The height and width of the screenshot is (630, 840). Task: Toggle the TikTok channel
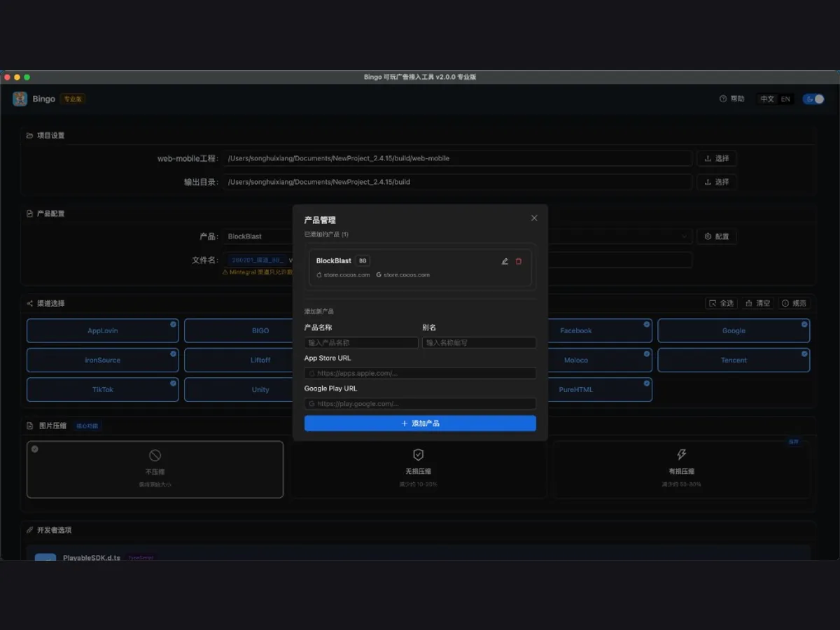point(103,390)
